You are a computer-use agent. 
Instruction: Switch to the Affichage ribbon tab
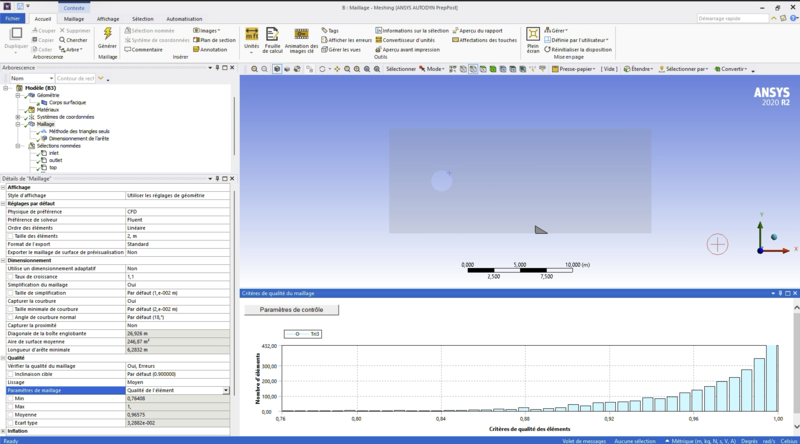[x=108, y=19]
